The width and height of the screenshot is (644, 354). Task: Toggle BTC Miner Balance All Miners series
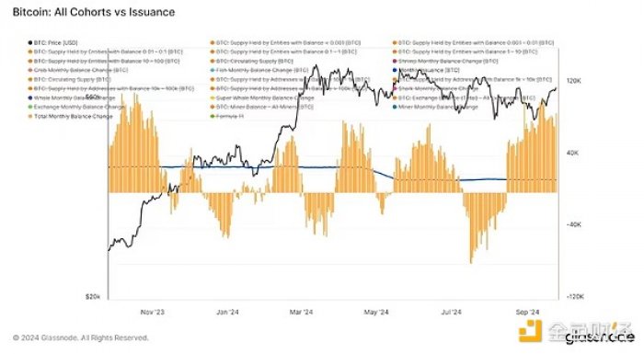tap(265, 108)
